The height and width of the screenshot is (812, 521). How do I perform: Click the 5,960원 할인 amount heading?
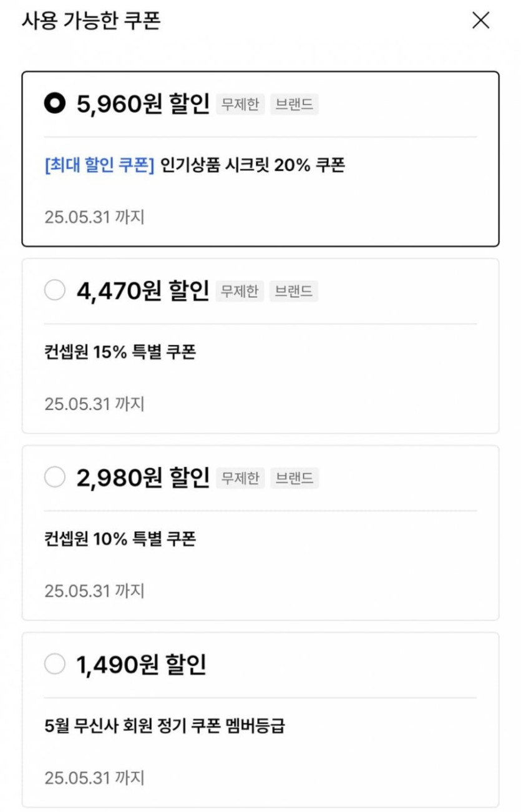[143, 104]
